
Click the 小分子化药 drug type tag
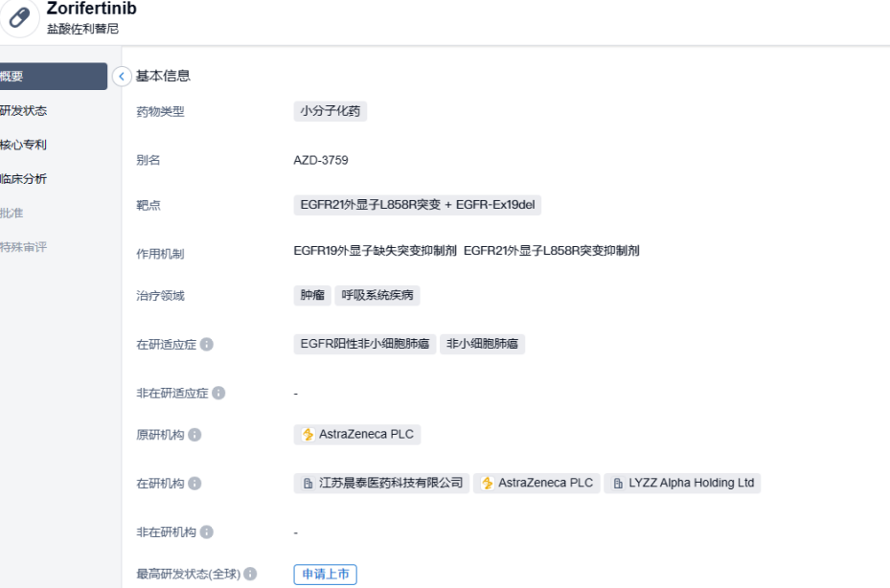coord(330,111)
